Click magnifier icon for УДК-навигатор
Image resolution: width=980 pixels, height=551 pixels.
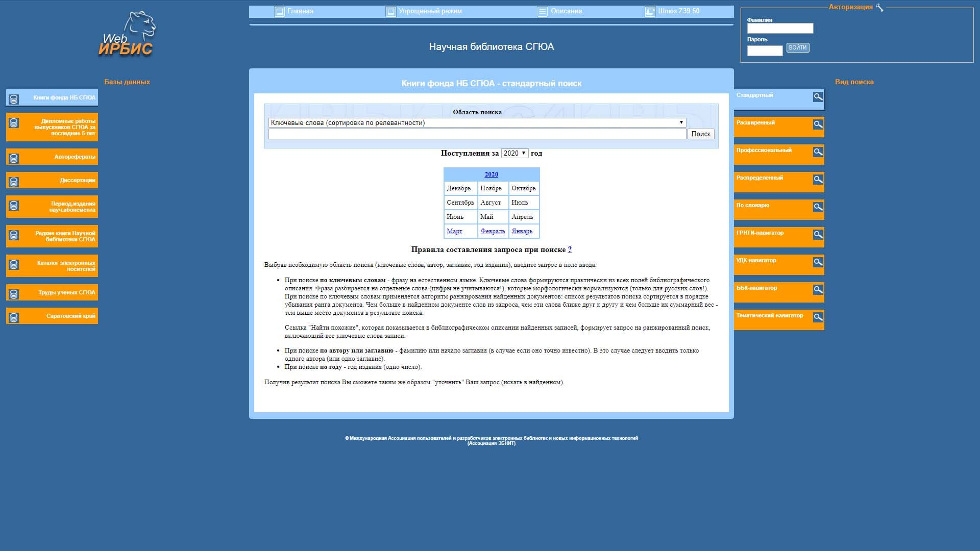[818, 262]
